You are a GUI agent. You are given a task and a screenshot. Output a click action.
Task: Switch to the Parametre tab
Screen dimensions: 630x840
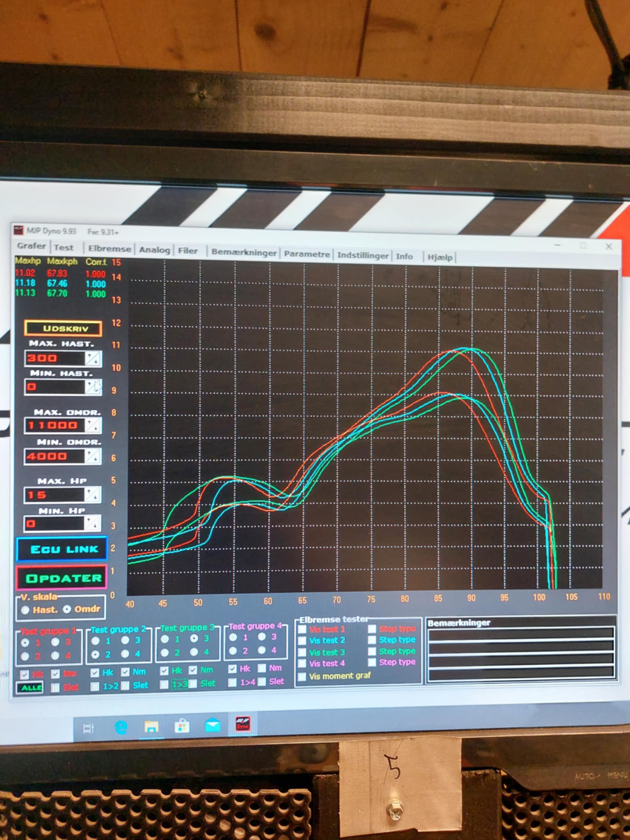point(307,254)
